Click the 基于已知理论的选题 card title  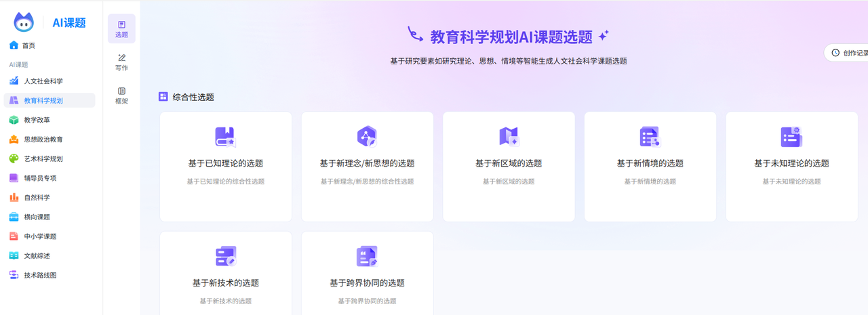tap(225, 163)
